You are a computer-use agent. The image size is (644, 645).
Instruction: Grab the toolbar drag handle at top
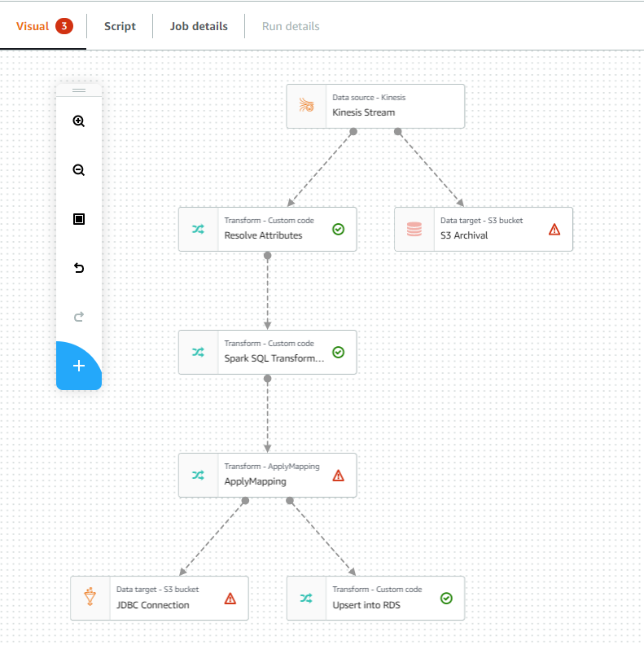pyautogui.click(x=79, y=90)
